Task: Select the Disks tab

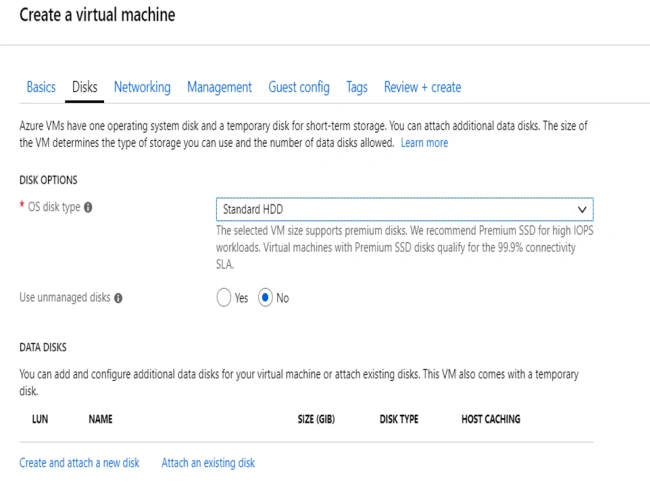Action: pos(85,87)
